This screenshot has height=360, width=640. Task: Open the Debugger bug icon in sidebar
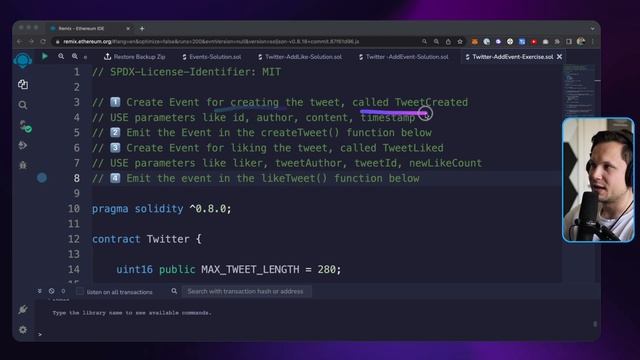(23, 165)
